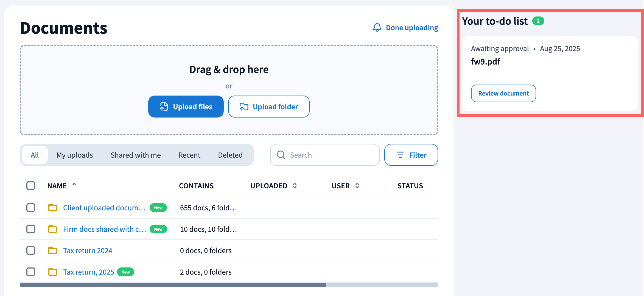Sort by the UPLOADED column arrows
This screenshot has width=644, height=296.
point(295,186)
